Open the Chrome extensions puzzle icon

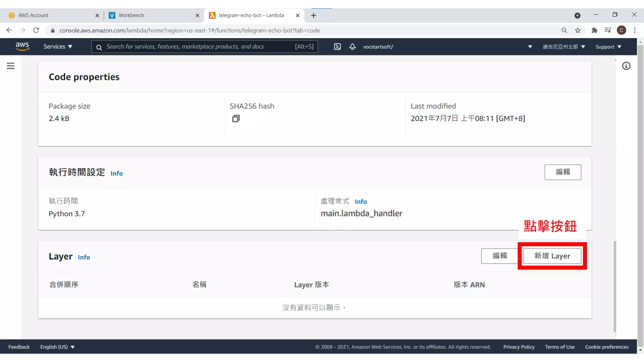pos(594,30)
